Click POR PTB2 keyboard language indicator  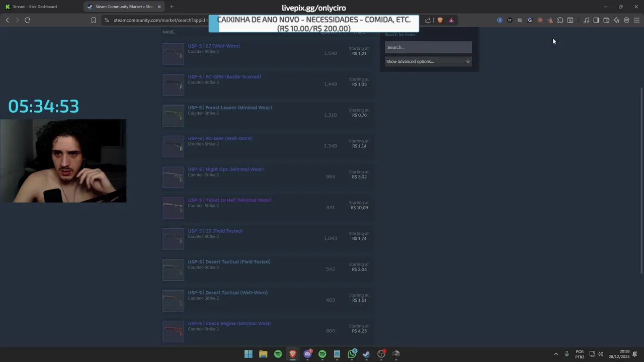pyautogui.click(x=580, y=354)
